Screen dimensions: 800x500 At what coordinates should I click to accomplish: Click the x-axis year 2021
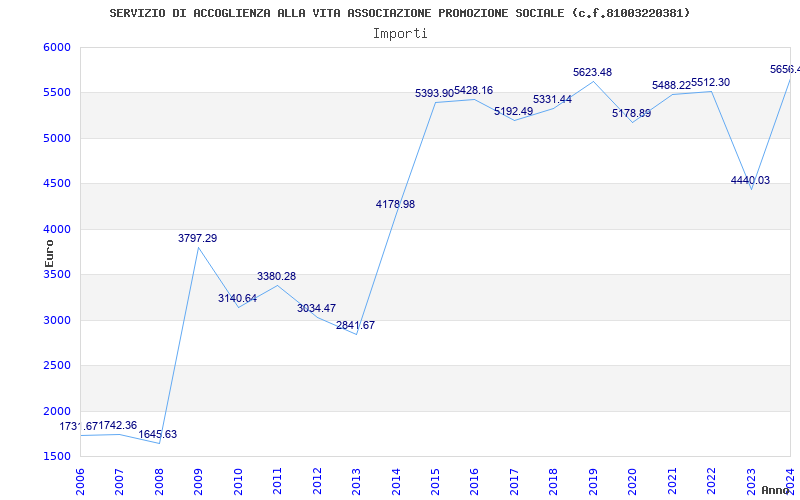tap(672, 482)
